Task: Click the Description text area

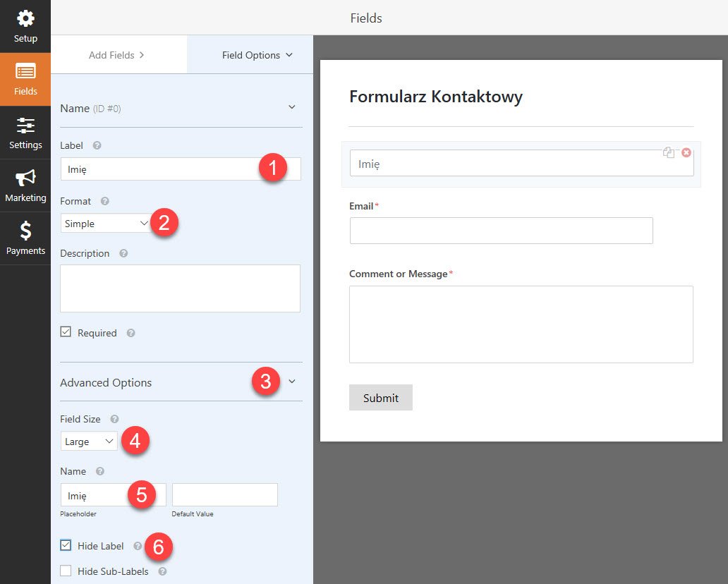Action: point(180,288)
